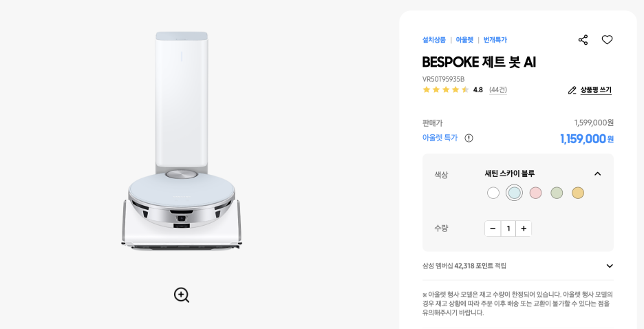
Task: Decrease quantity with minus button
Action: 493,229
